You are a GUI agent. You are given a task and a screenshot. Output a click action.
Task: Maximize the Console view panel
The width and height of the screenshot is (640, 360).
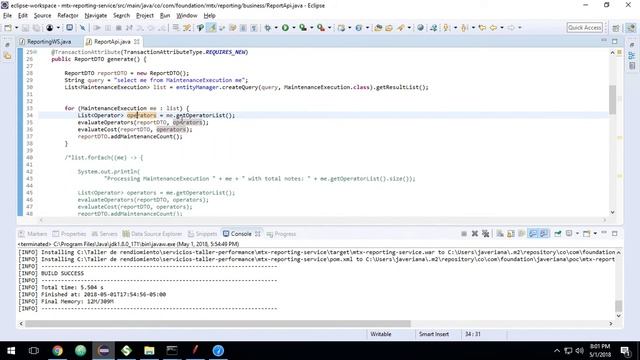[615, 233]
